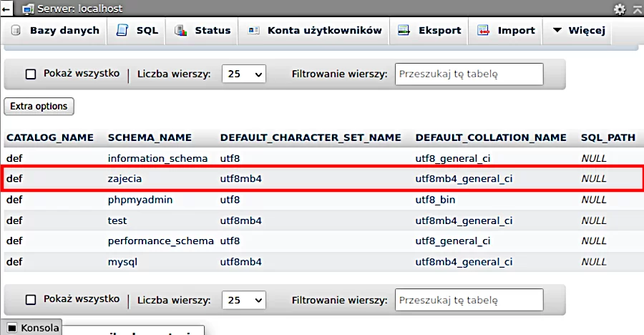Sort by SCHEMA_NAME column header

[150, 137]
